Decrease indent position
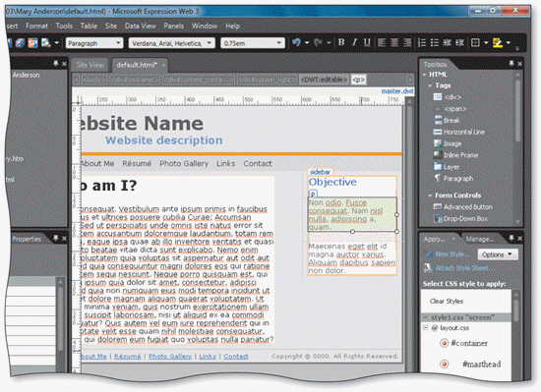This screenshot has width=541, height=392. click(448, 42)
